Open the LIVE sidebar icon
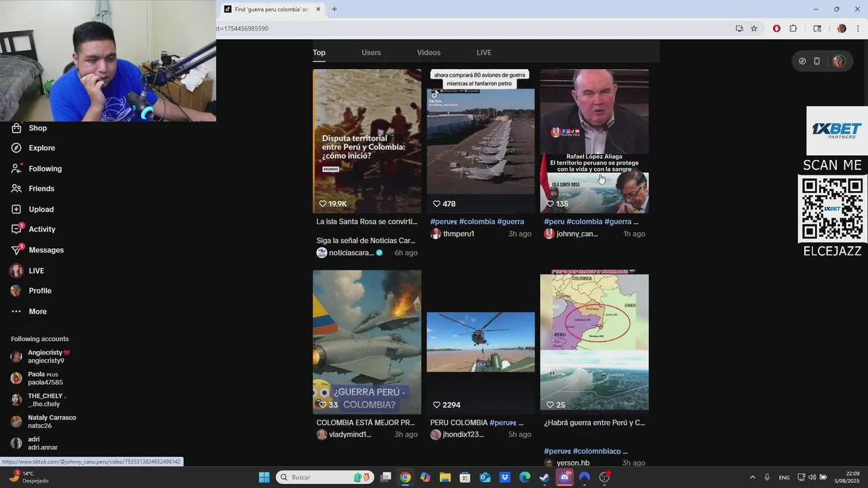868x488 pixels. 16,270
